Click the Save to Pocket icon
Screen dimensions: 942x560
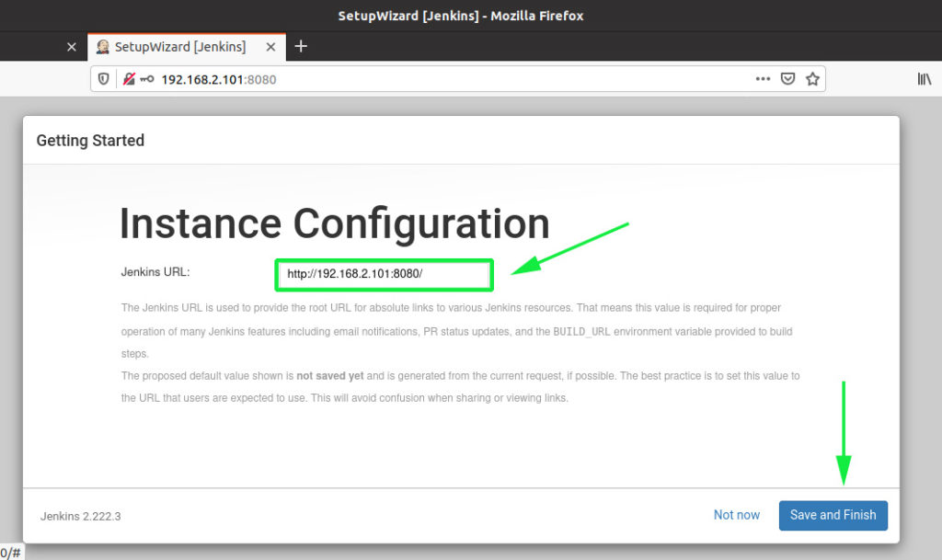coord(788,79)
